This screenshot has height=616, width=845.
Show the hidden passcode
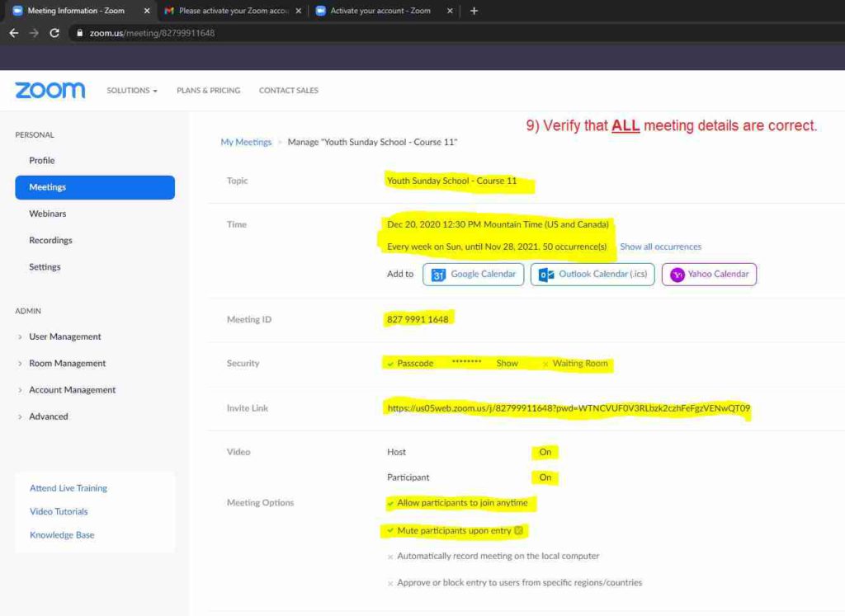pos(507,364)
